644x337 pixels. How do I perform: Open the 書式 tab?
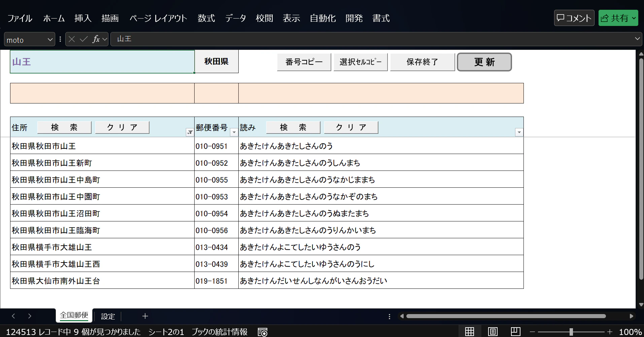tap(381, 18)
